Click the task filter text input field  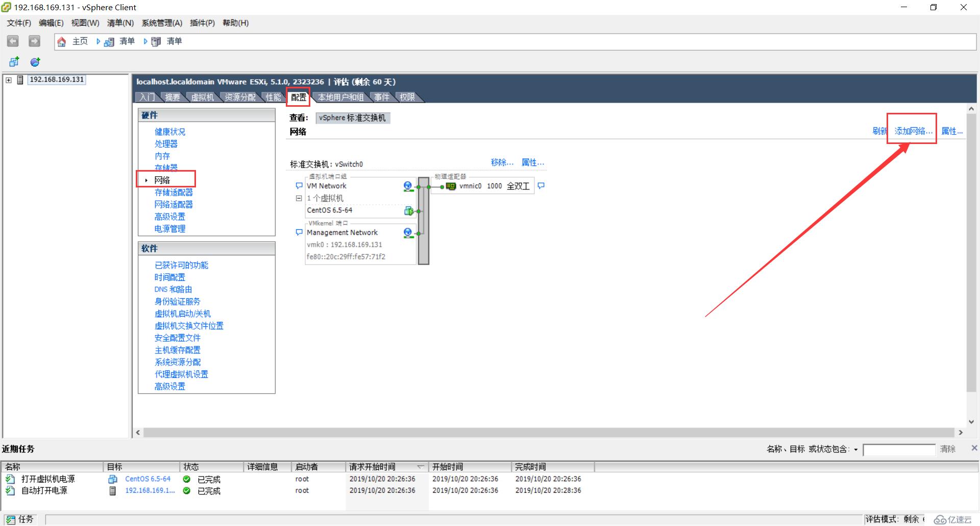click(899, 450)
